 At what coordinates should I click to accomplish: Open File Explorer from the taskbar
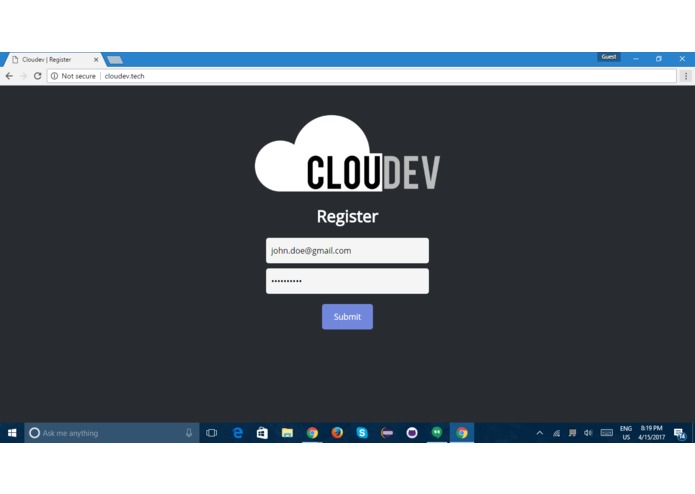click(287, 433)
